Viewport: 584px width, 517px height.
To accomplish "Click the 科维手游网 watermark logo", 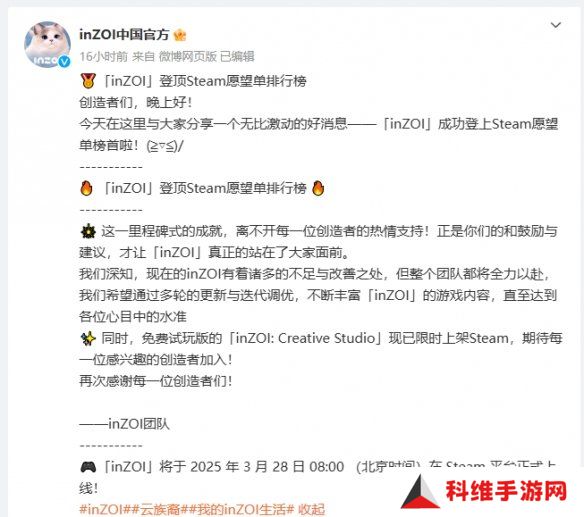I will point(507,491).
